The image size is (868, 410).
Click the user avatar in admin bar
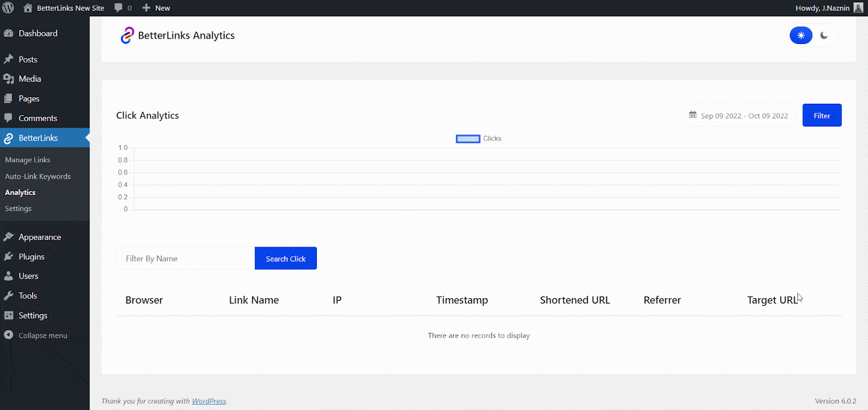click(x=858, y=8)
